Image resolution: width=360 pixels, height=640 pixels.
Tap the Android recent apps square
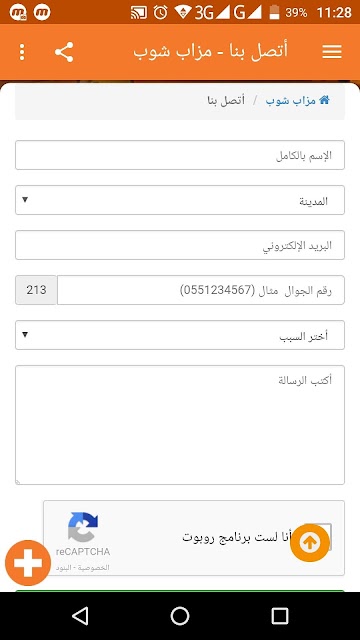point(280,616)
